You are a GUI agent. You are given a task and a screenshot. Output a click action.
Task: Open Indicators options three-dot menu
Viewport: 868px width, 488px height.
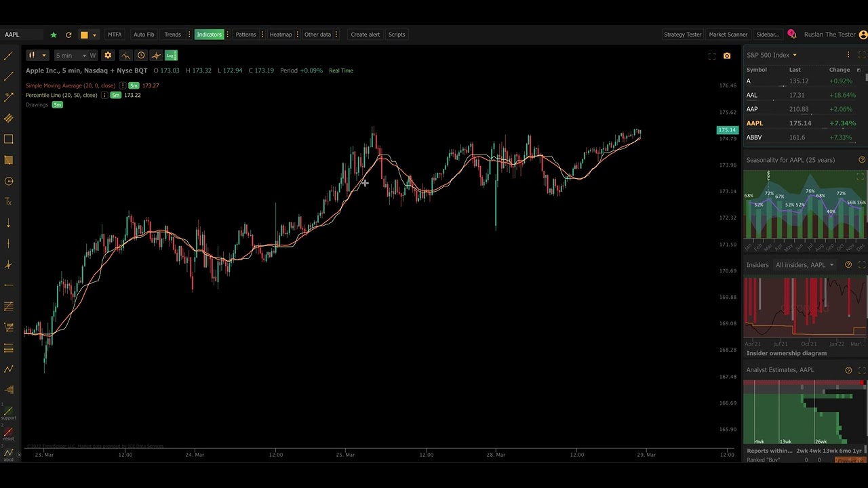(227, 35)
